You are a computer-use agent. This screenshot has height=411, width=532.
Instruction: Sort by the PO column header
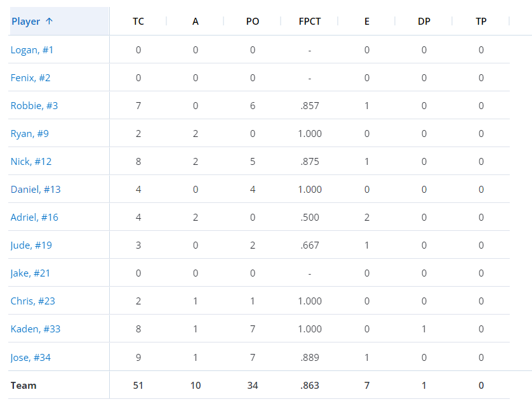point(253,22)
